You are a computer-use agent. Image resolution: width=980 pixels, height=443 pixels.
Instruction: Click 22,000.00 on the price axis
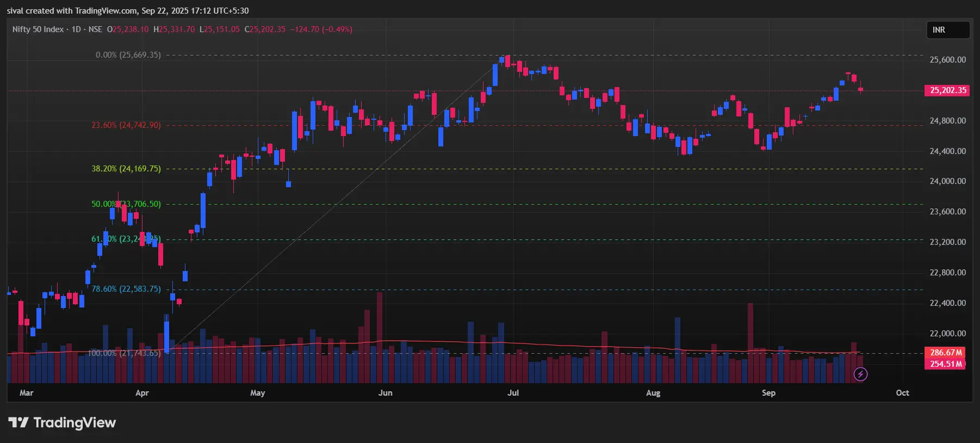point(948,334)
